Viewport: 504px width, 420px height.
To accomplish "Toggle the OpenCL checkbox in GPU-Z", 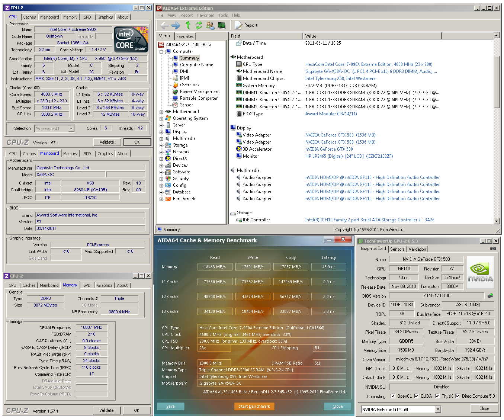I will point(393,396).
